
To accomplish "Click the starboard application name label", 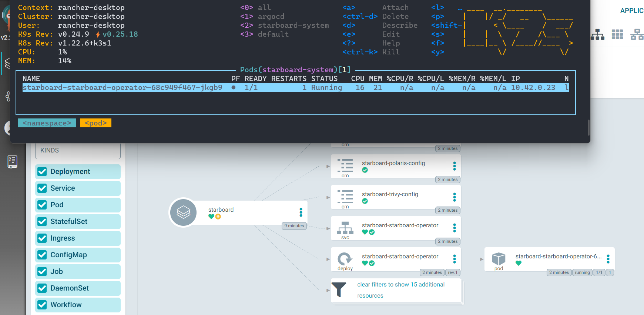I will click(x=221, y=210).
